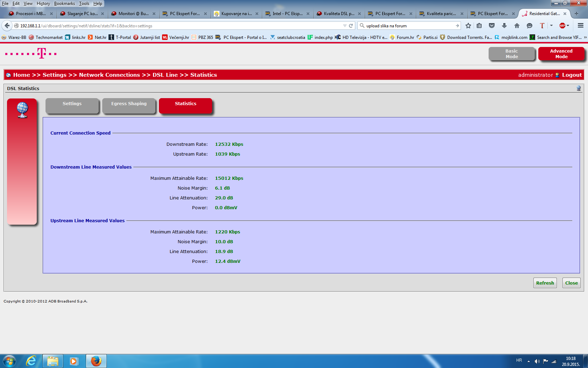Viewport: 588px width, 368px height.
Task: Close the Residential Gateway tab
Action: [565, 14]
